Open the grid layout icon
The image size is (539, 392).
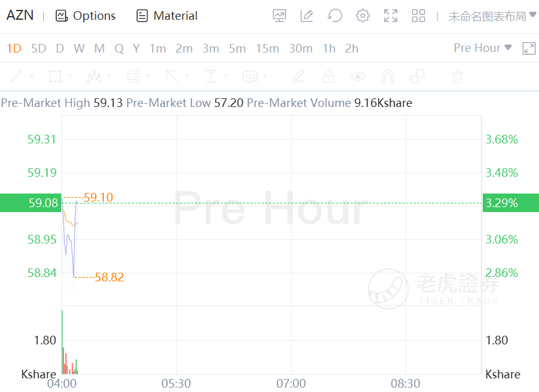(x=418, y=16)
